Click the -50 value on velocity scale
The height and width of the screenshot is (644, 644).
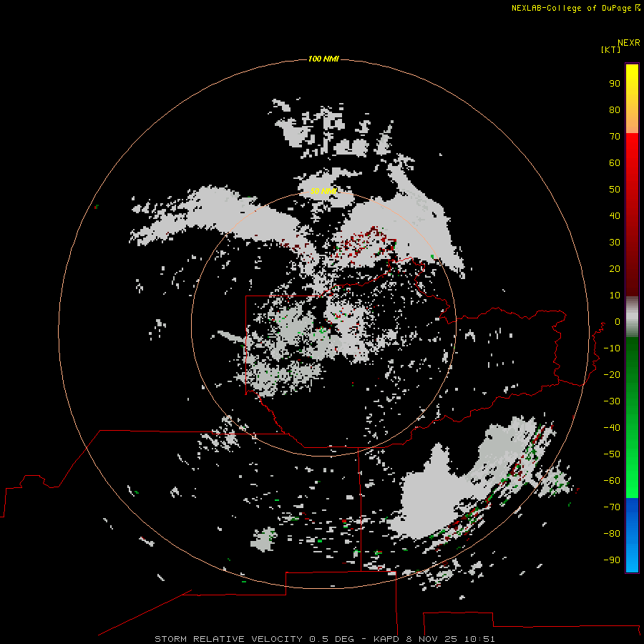(612, 454)
